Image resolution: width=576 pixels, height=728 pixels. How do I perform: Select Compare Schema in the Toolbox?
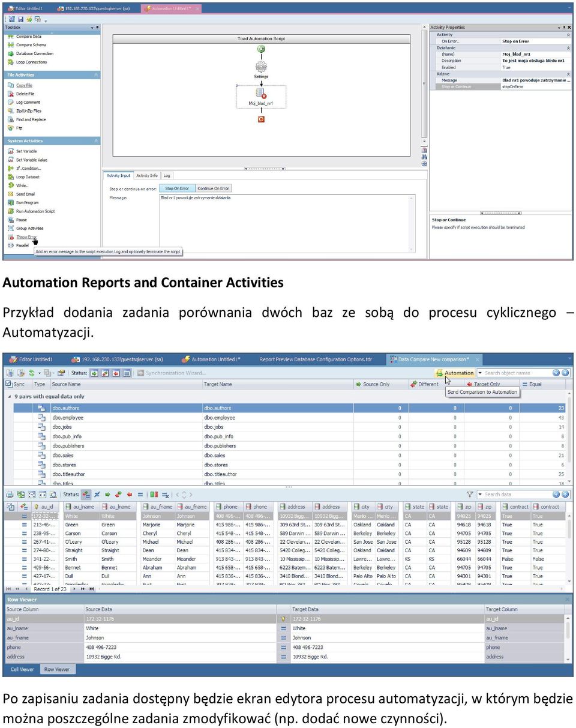(x=26, y=45)
